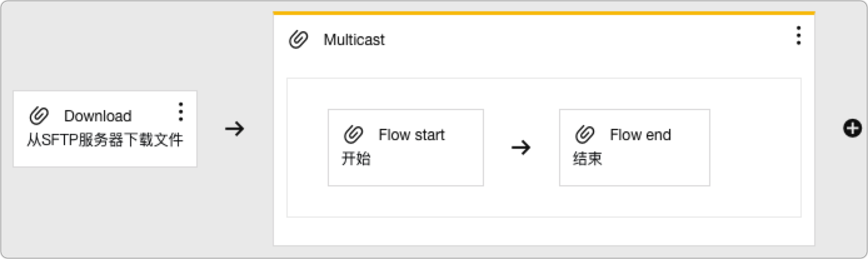Click the 结束 description text
The width and height of the screenshot is (868, 259).
[x=587, y=159]
